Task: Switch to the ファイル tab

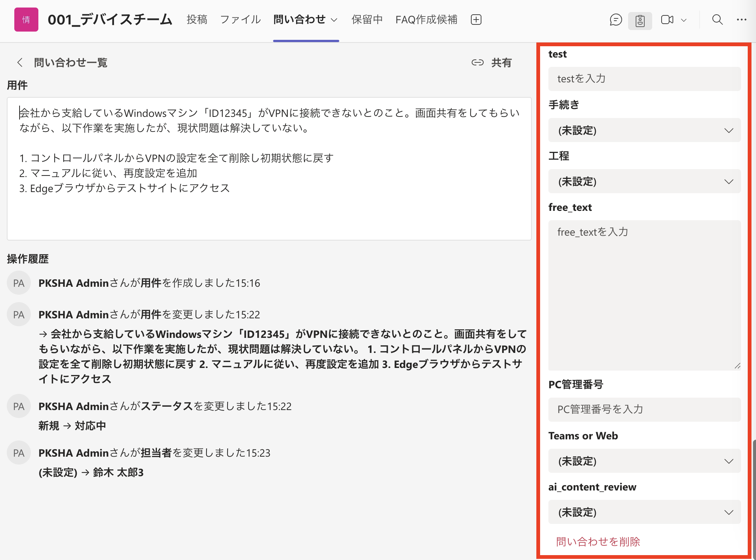Action: tap(240, 20)
